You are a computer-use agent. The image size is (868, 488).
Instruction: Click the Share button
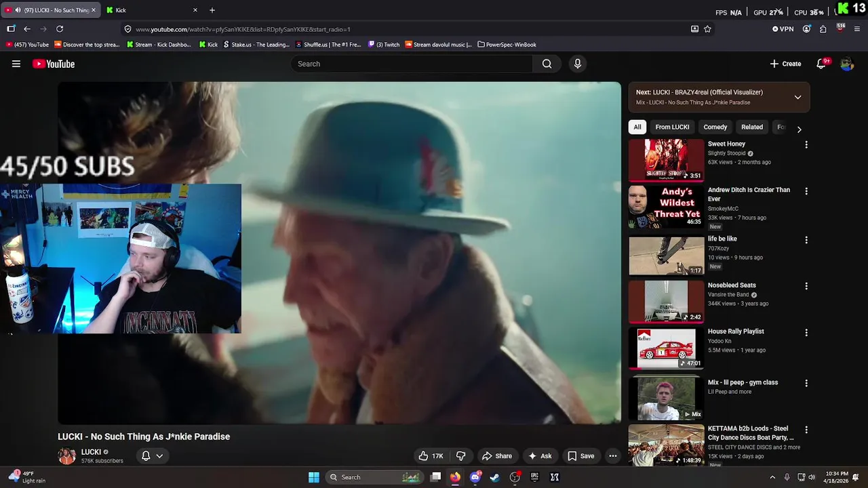pos(496,456)
